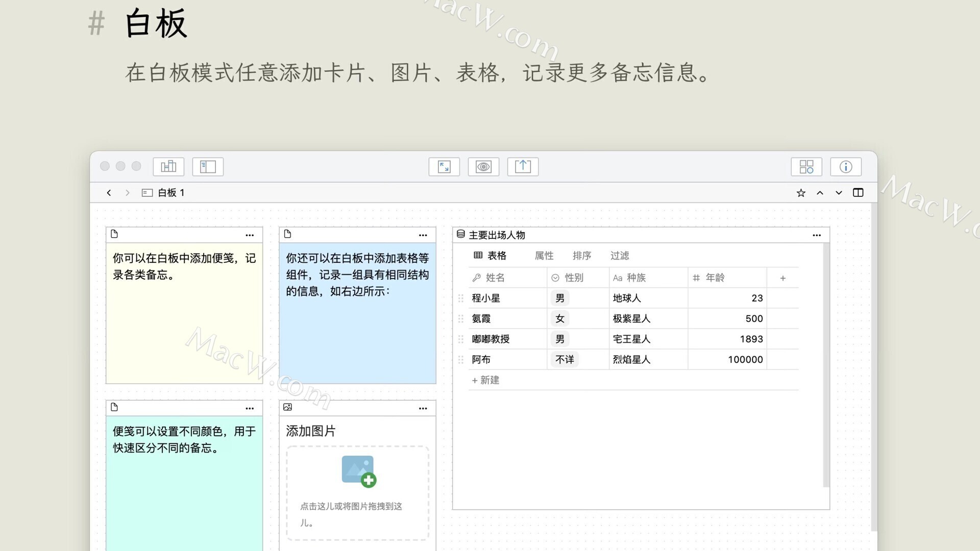Image resolution: width=980 pixels, height=551 pixels.
Task: Click document icon on yellow note
Action: [114, 234]
